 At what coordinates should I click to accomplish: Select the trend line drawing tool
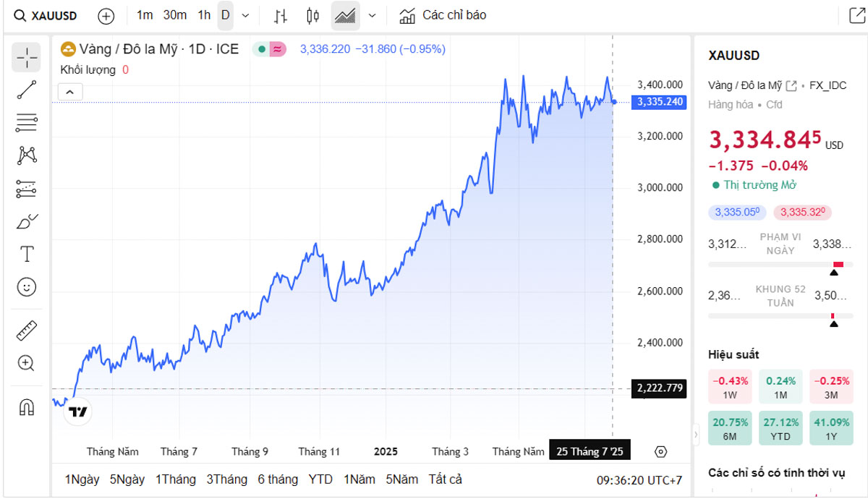pos(27,90)
